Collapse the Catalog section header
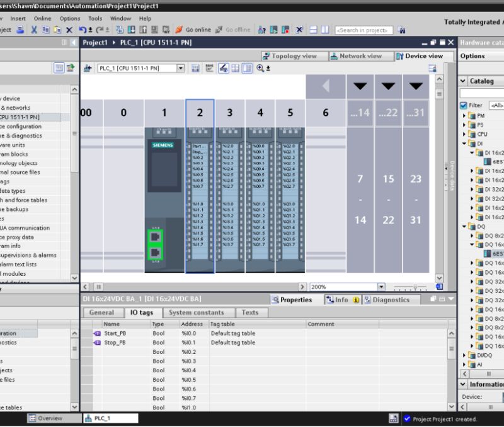Image resolution: width=504 pixels, height=427 pixels. click(463, 81)
